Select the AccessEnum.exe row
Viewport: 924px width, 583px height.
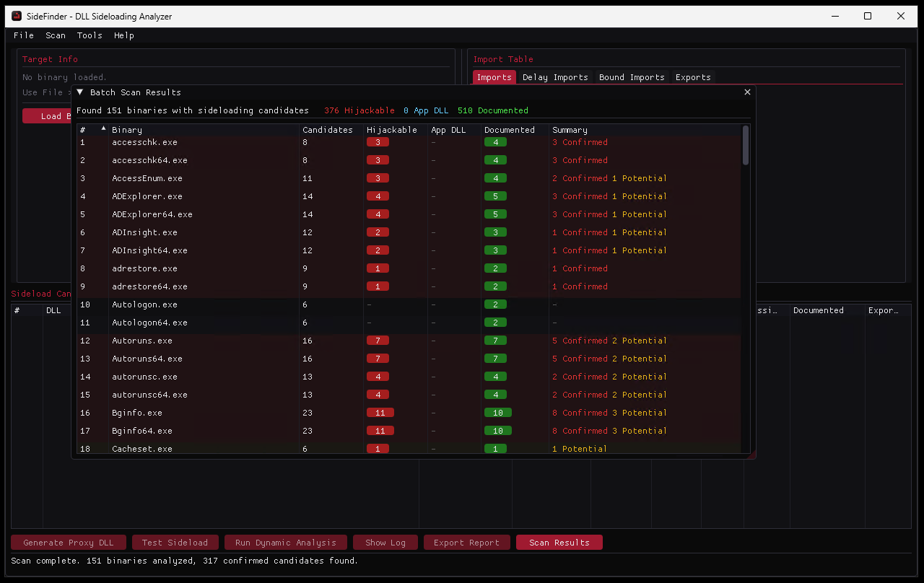coord(409,178)
